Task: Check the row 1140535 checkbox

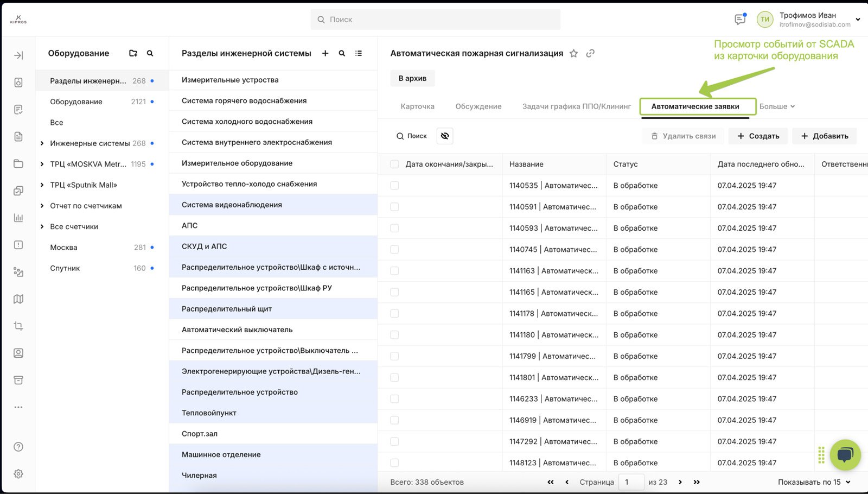Action: 394,186
